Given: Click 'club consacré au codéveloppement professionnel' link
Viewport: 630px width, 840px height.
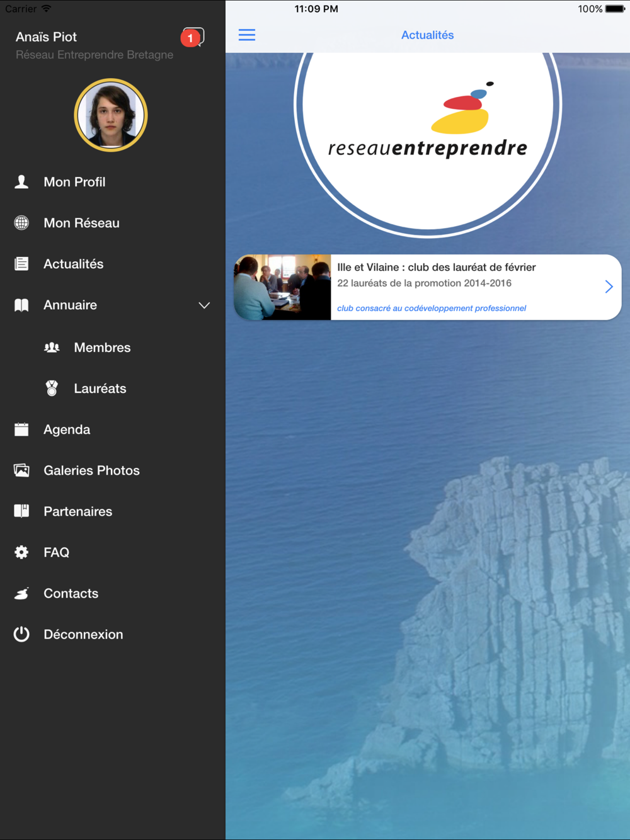Looking at the screenshot, I should (x=432, y=308).
